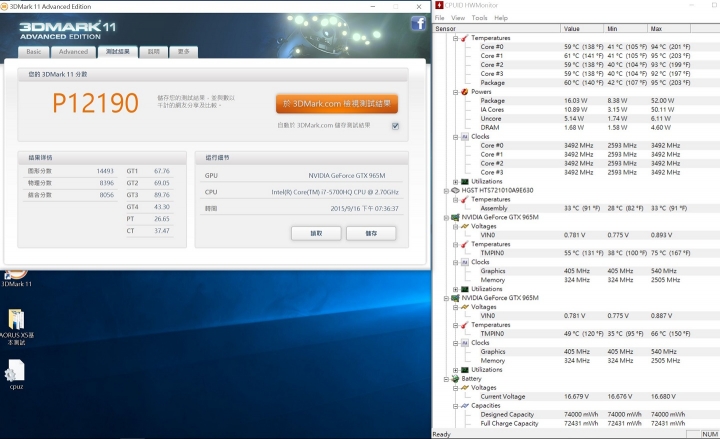Collapse the Temperatures node above Core #0
The height and width of the screenshot is (439, 720).
pos(456,38)
